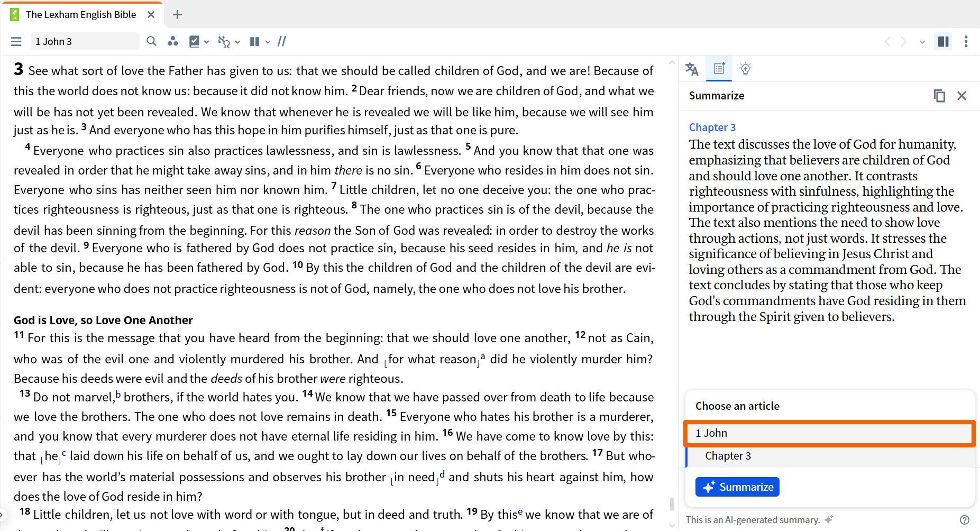980x531 pixels.
Task: Click the 'Choose an article' heading
Action: [737, 406]
